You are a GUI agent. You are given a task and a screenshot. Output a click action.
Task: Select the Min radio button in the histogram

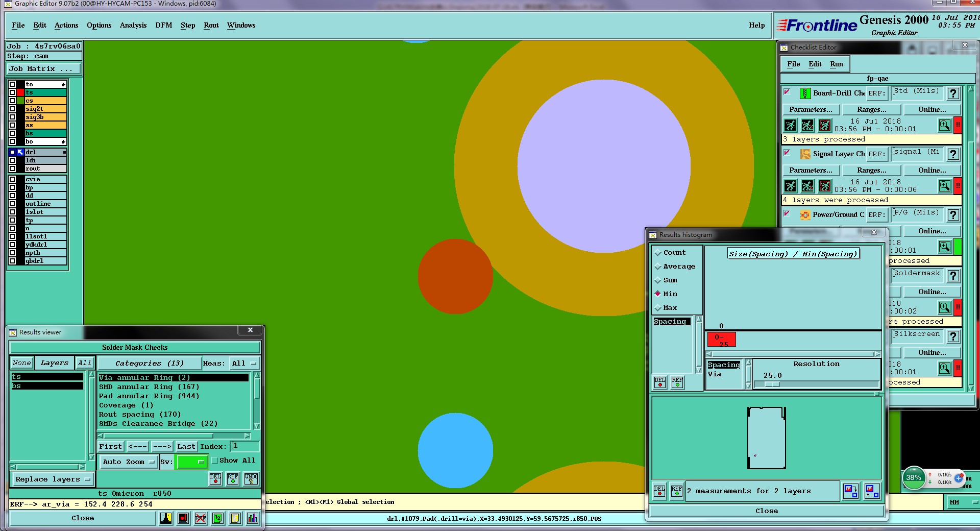(658, 294)
